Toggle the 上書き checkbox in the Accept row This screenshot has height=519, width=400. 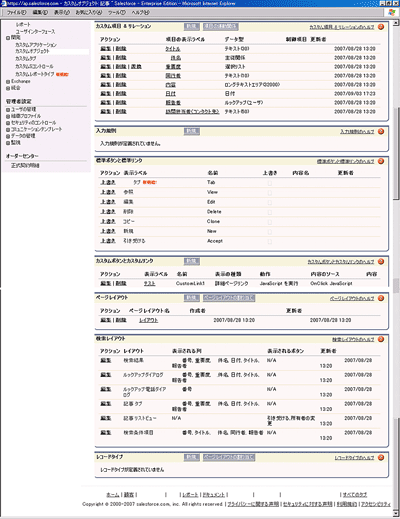click(270, 241)
